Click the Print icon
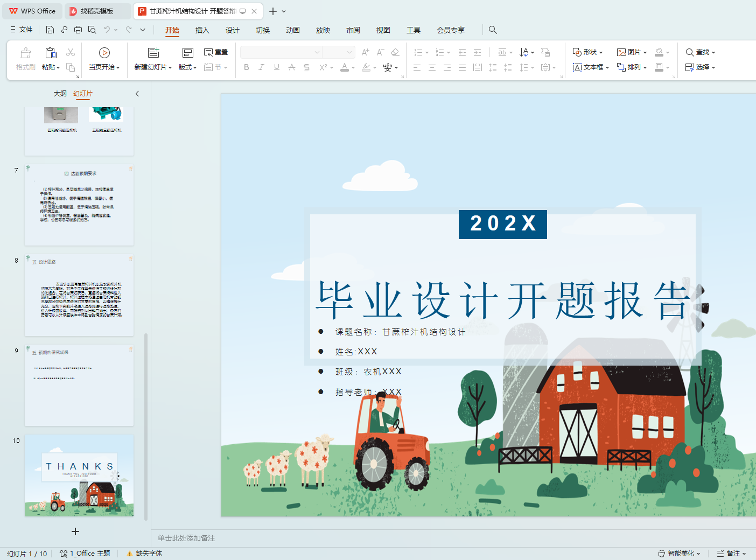Image resolution: width=756 pixels, height=560 pixels. 78,30
